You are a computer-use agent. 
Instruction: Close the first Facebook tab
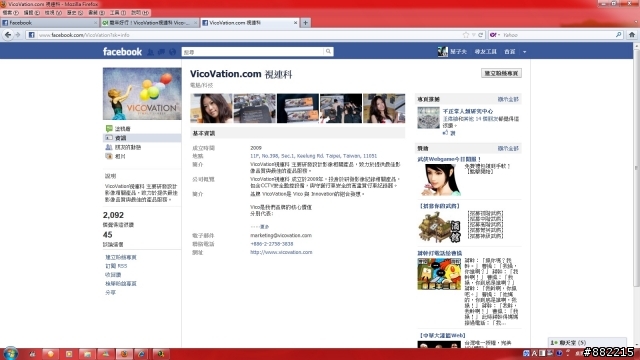click(96, 23)
